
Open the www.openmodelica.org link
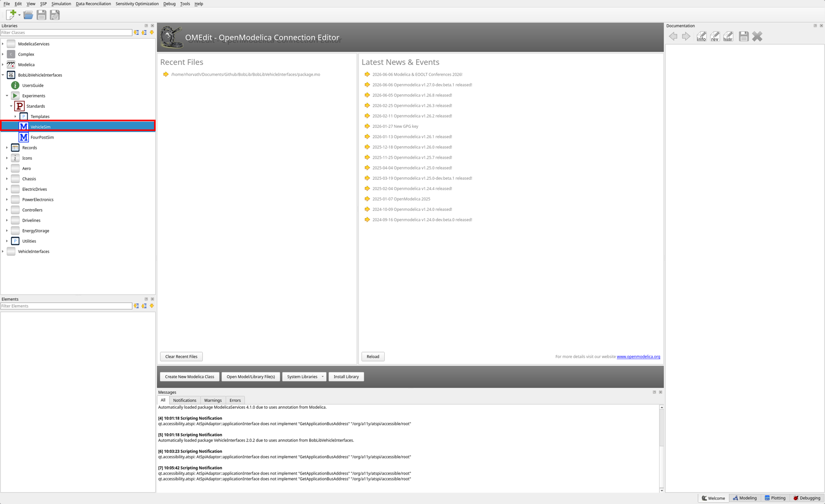click(x=638, y=357)
